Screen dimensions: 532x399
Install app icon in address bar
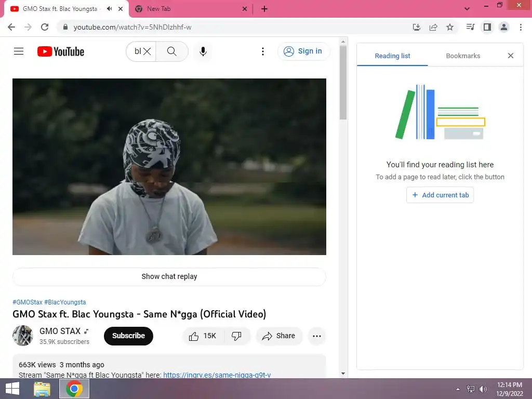(x=416, y=27)
